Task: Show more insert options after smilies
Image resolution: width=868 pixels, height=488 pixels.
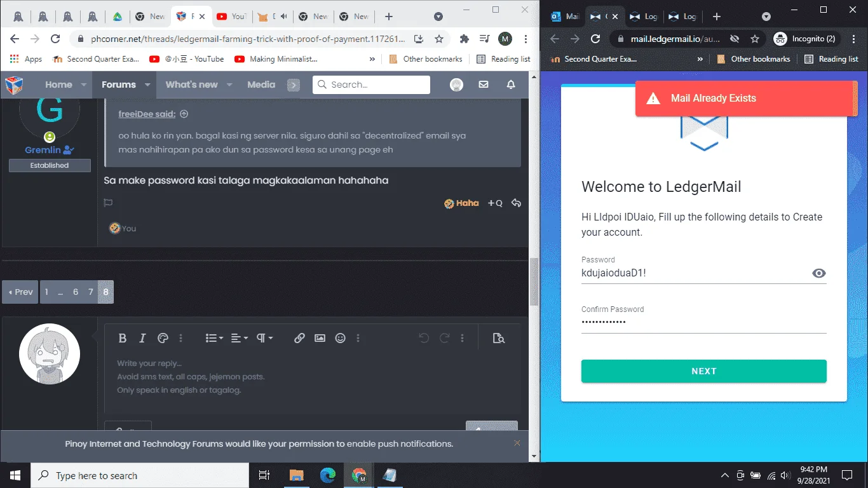Action: [x=358, y=338]
